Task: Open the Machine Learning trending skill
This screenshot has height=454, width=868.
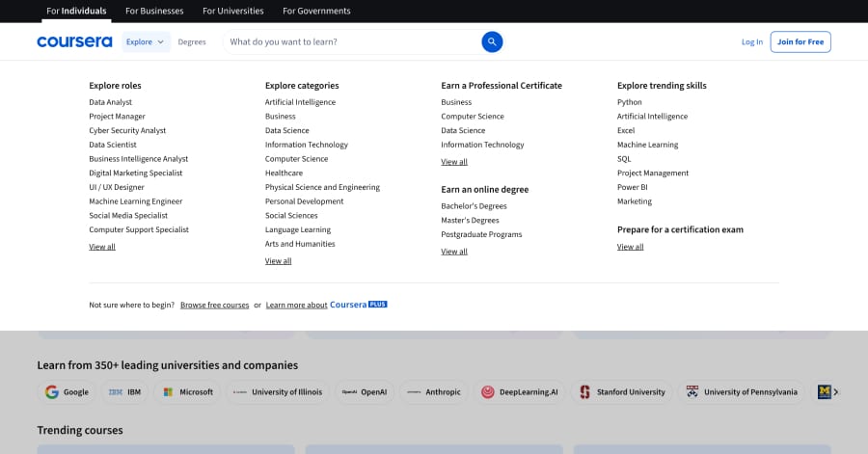Action: click(648, 145)
